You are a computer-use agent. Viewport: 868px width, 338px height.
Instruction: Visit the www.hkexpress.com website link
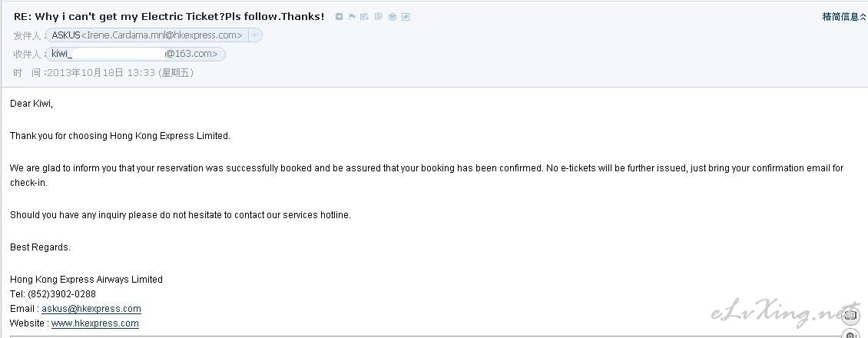pyautogui.click(x=95, y=323)
